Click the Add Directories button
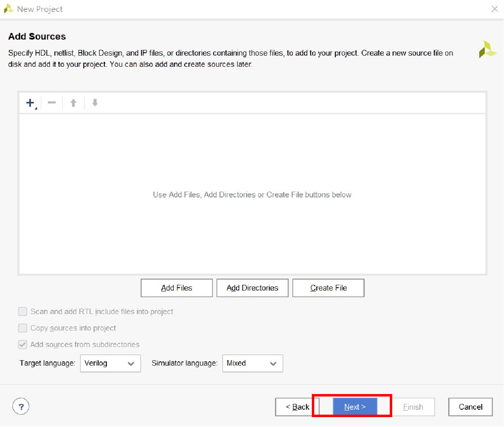Screen dimensions: 504x427 click(252, 288)
